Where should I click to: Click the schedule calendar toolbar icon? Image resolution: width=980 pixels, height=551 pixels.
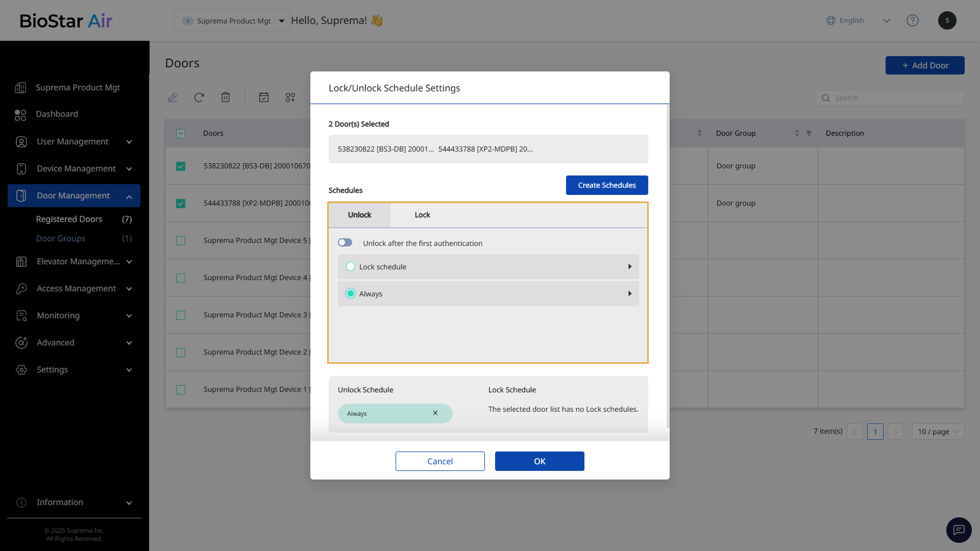coord(264,97)
